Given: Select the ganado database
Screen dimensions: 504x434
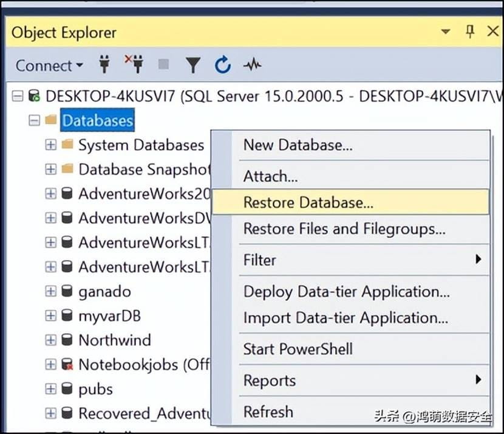Looking at the screenshot, I should click(104, 292).
